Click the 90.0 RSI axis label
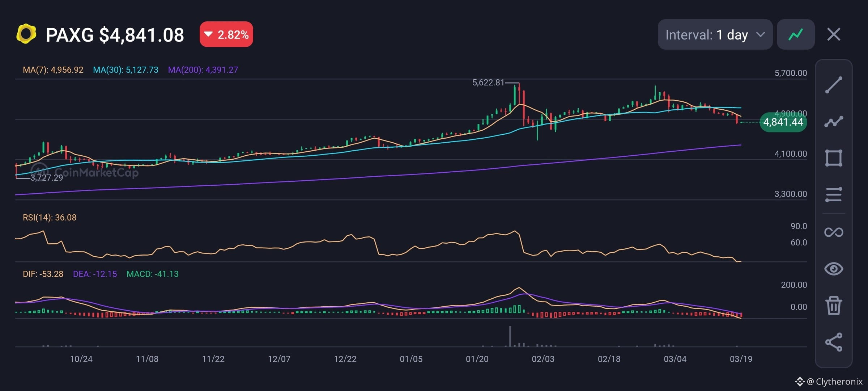The image size is (868, 391). coord(799,226)
